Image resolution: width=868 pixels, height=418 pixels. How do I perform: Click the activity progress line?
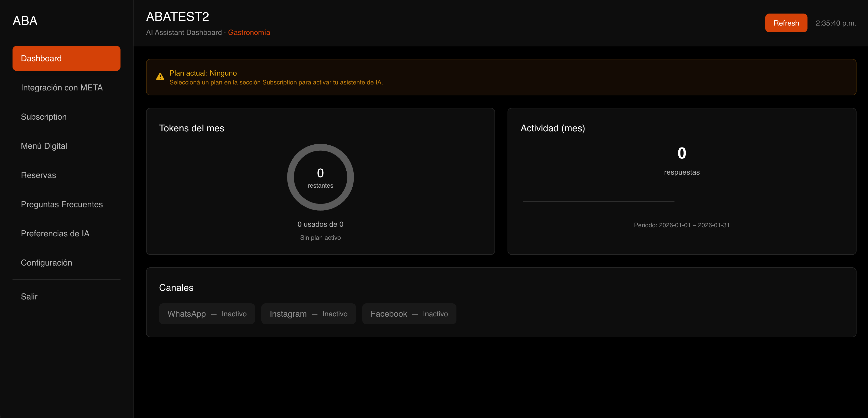pyautogui.click(x=598, y=201)
